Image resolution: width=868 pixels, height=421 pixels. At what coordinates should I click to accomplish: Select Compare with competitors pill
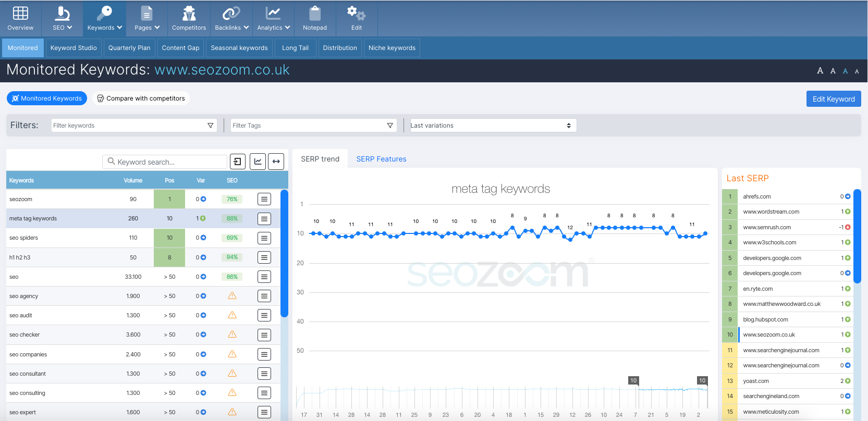(141, 98)
